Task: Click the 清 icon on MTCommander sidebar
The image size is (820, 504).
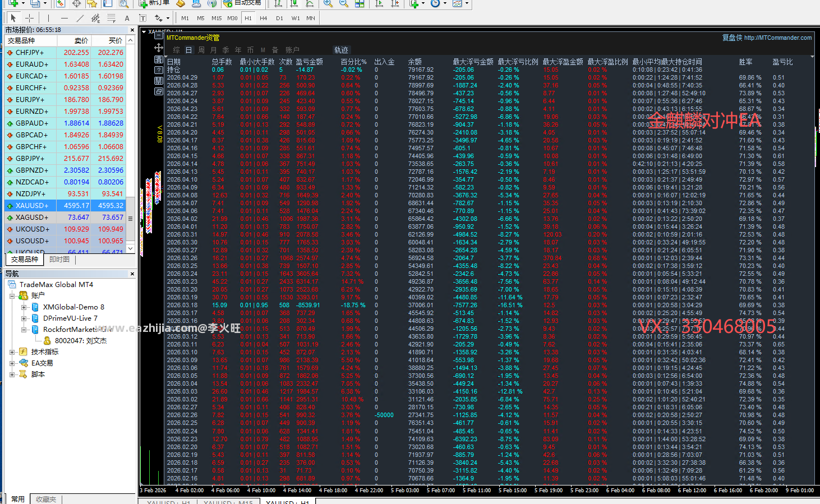Action: (x=159, y=59)
